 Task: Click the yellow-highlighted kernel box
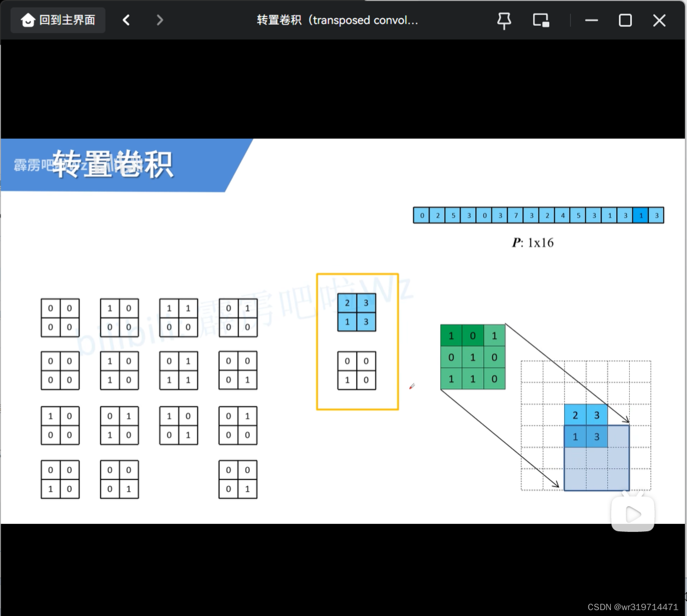357,341
